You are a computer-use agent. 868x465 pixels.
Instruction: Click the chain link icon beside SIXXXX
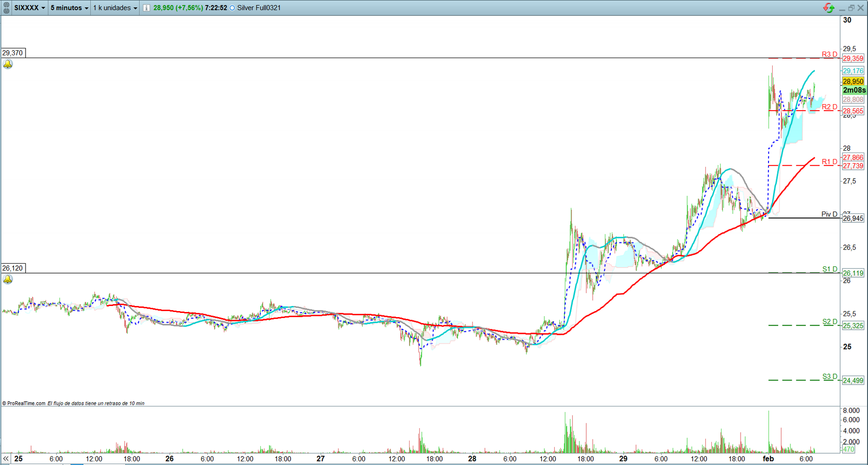tap(6, 8)
